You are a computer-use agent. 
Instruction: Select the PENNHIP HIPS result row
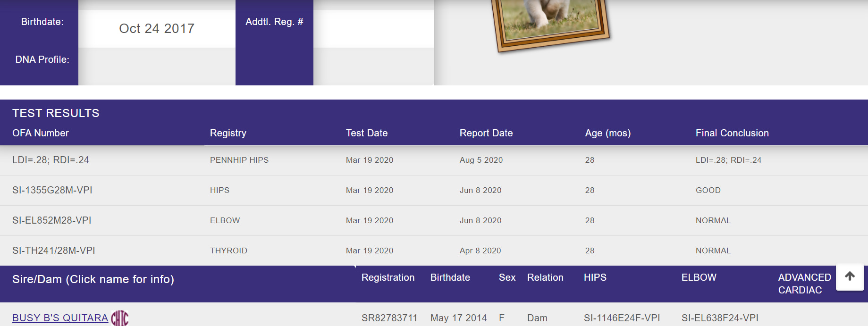239,160
